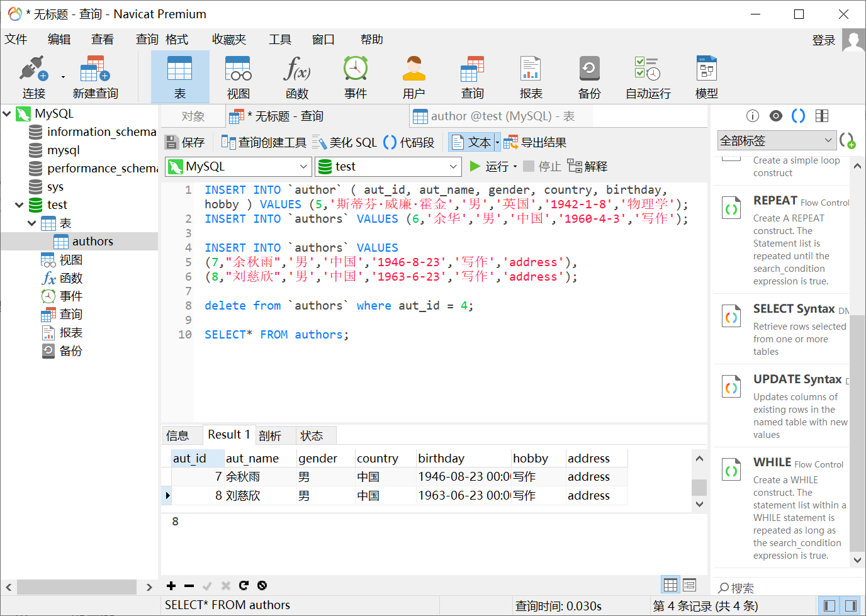
Task: Open the 工具 tools menu
Action: [x=280, y=39]
